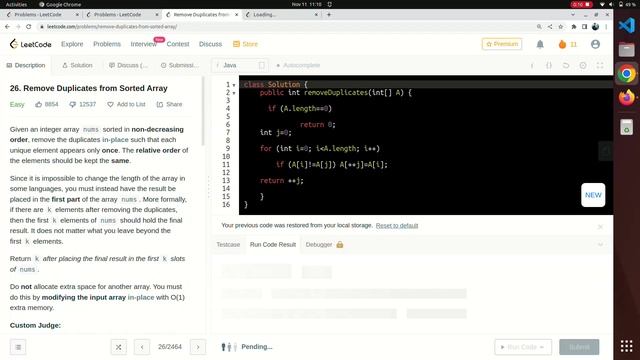
Task: Open the problem list icon
Action: pyautogui.click(x=18, y=347)
